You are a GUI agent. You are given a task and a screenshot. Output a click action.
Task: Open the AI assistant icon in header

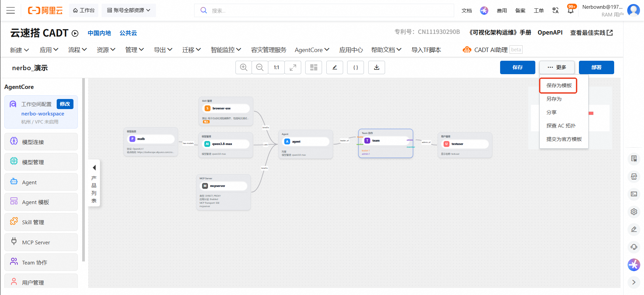point(484,10)
